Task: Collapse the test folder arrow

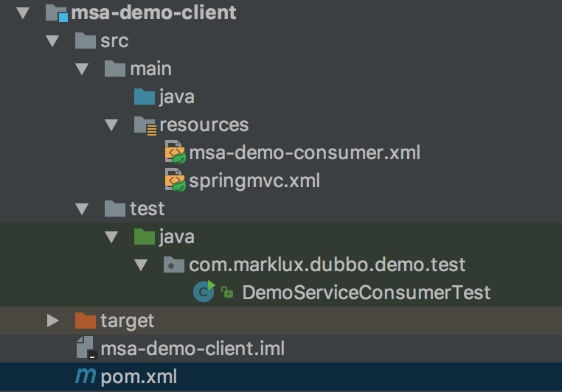Action: point(82,209)
